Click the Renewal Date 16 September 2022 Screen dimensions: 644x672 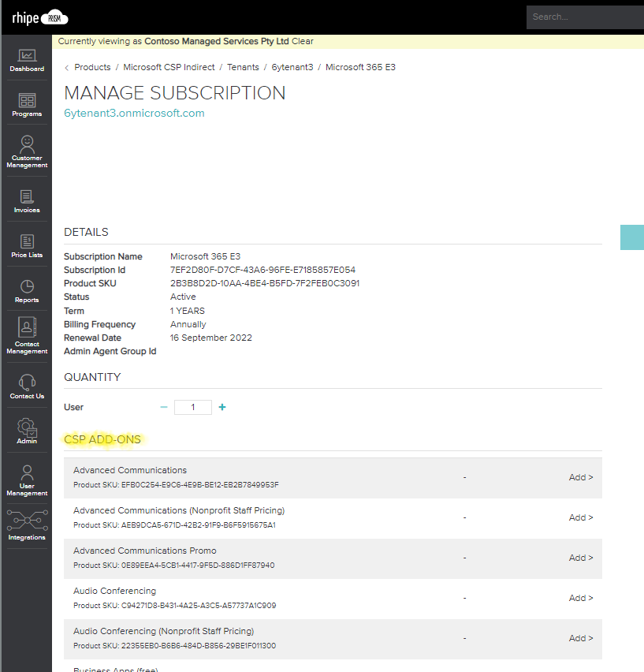coord(210,338)
